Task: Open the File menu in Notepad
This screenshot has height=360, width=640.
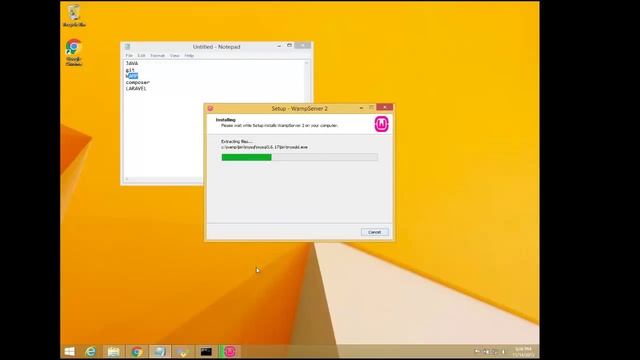Action: (129, 56)
